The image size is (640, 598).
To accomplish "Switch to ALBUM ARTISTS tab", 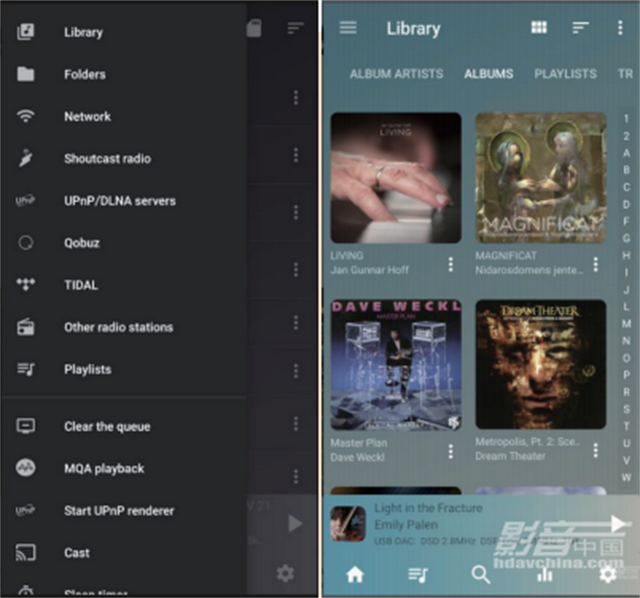I will pos(396,74).
